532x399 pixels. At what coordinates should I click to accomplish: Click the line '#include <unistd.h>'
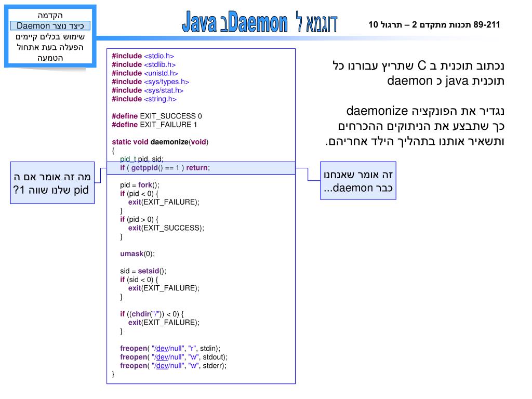pyautogui.click(x=145, y=73)
